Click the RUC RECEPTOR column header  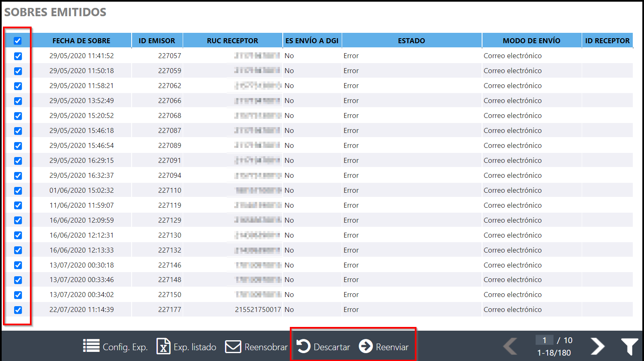click(x=232, y=41)
